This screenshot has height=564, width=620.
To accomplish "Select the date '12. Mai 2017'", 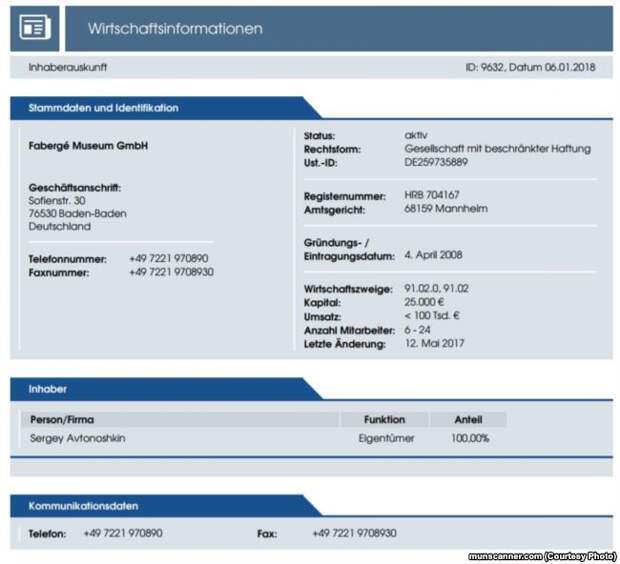I will tap(435, 343).
